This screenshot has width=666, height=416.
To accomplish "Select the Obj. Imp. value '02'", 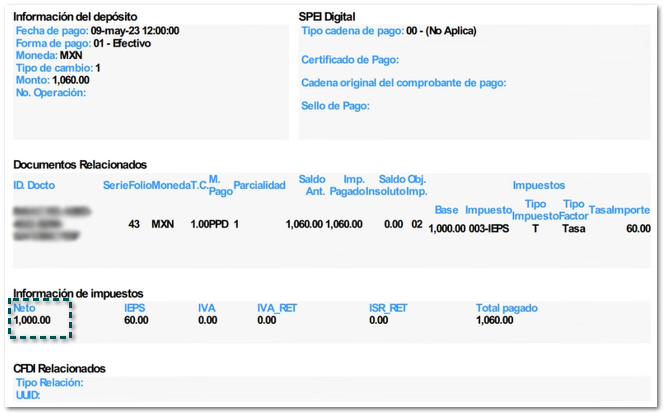I will tap(417, 224).
